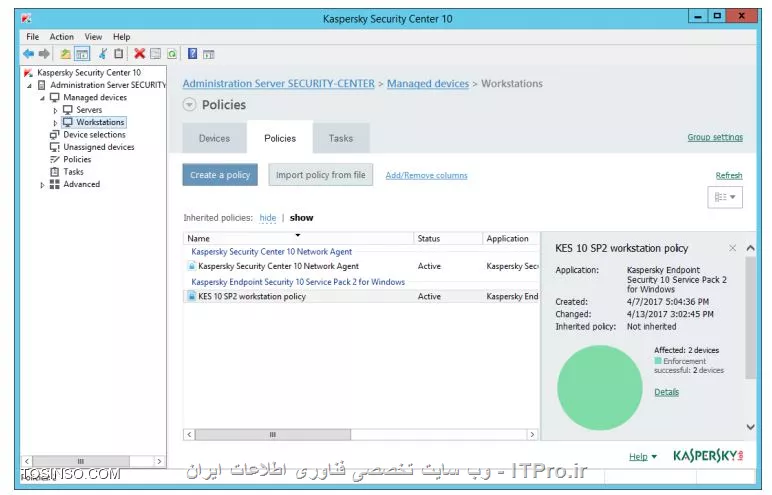The width and height of the screenshot is (772, 495).
Task: Click the Status column header
Action: pos(448,238)
